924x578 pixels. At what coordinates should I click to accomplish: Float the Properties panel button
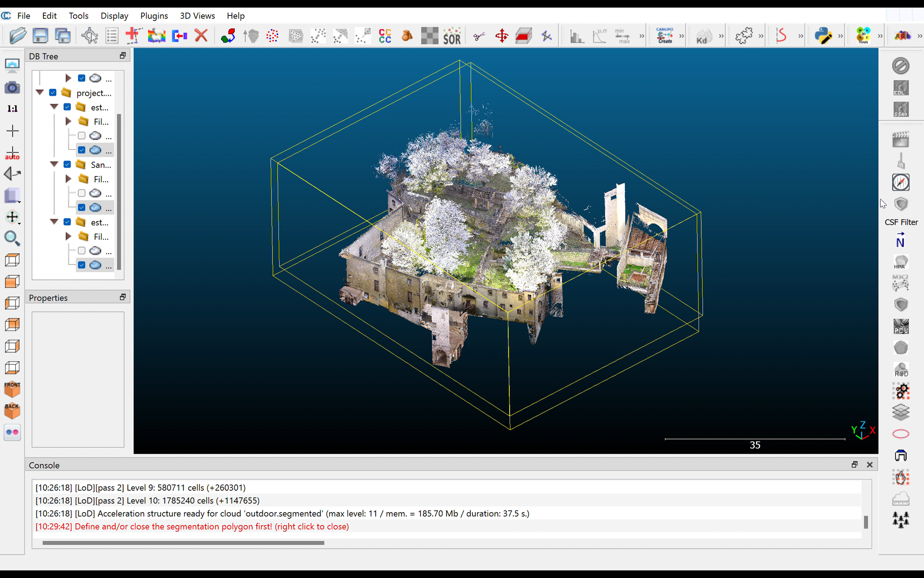point(122,297)
